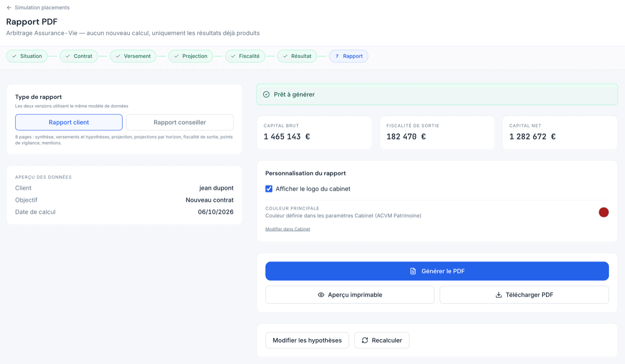Open the Versement step
Screen dimensions: 625x364
coord(133,56)
